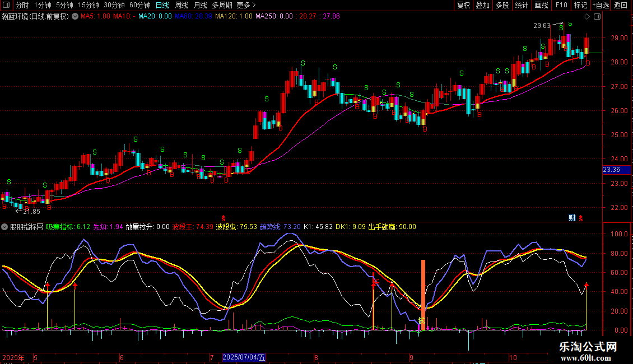This screenshot has width=633, height=364.
Task: Click the 21.85 low price label
Action: [31, 212]
